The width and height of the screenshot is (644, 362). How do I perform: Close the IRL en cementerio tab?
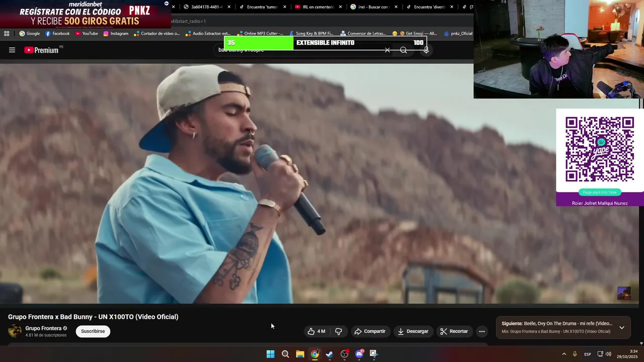pyautogui.click(x=341, y=7)
